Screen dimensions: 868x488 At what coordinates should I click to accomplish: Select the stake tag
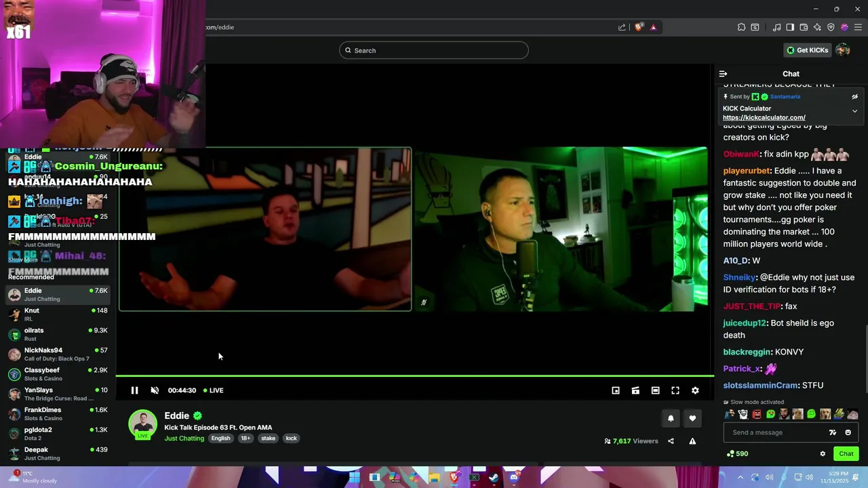269,439
